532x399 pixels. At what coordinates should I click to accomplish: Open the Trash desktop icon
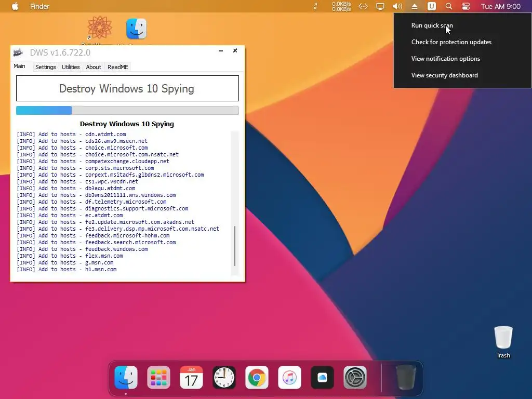pos(503,342)
